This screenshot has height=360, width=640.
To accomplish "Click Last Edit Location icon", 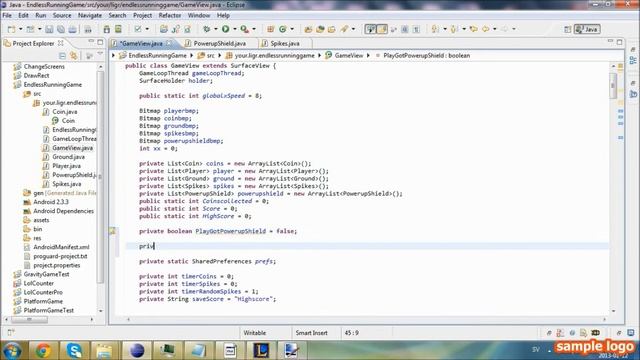I will (x=473, y=29).
